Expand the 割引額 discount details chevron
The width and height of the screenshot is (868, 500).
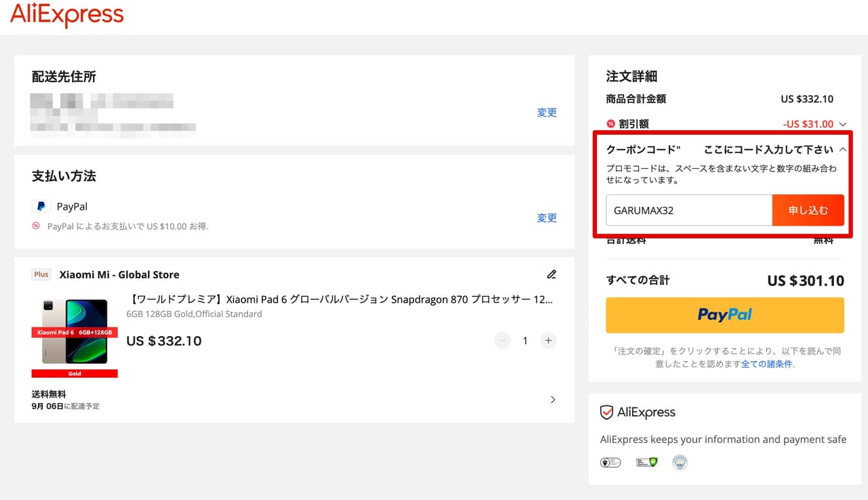pos(843,124)
